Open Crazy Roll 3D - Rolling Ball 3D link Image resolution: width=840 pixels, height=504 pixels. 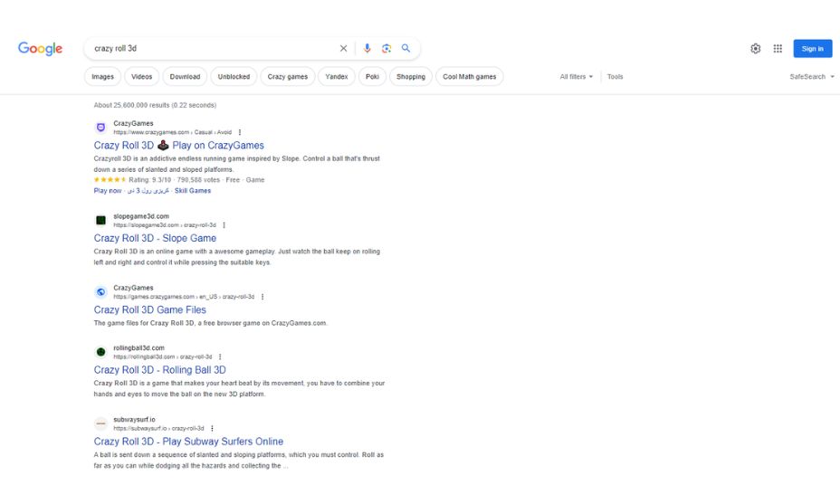pyautogui.click(x=159, y=369)
